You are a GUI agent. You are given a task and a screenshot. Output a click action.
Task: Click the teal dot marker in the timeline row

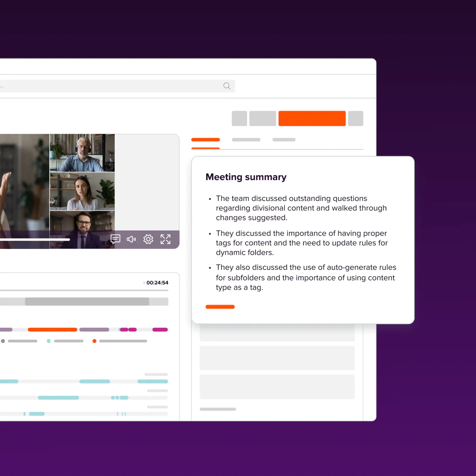point(48,341)
